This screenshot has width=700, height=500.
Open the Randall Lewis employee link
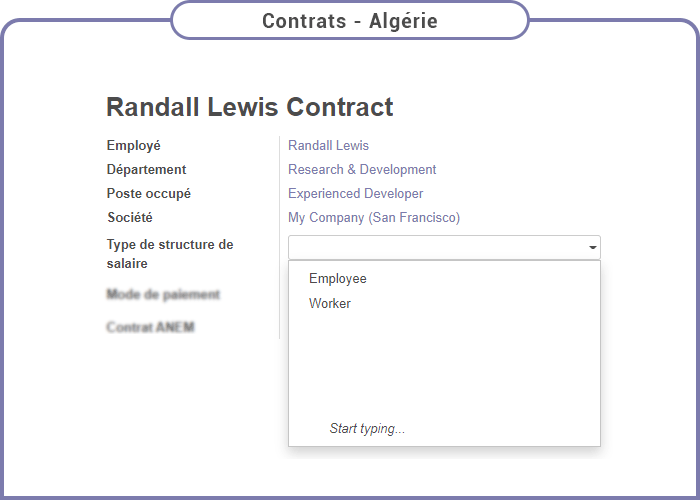click(x=328, y=145)
